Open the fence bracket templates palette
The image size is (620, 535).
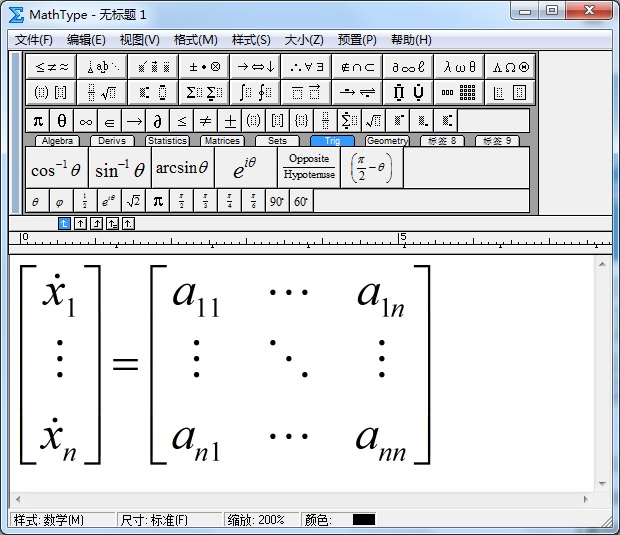(x=52, y=93)
